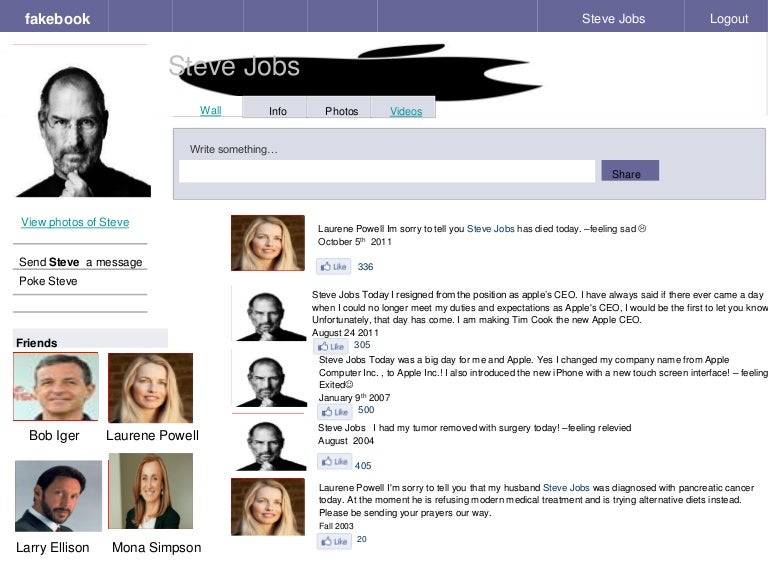Image resolution: width=768 pixels, height=576 pixels.
Task: Open Laurene Powell's friend thumbnail
Action: (150, 388)
